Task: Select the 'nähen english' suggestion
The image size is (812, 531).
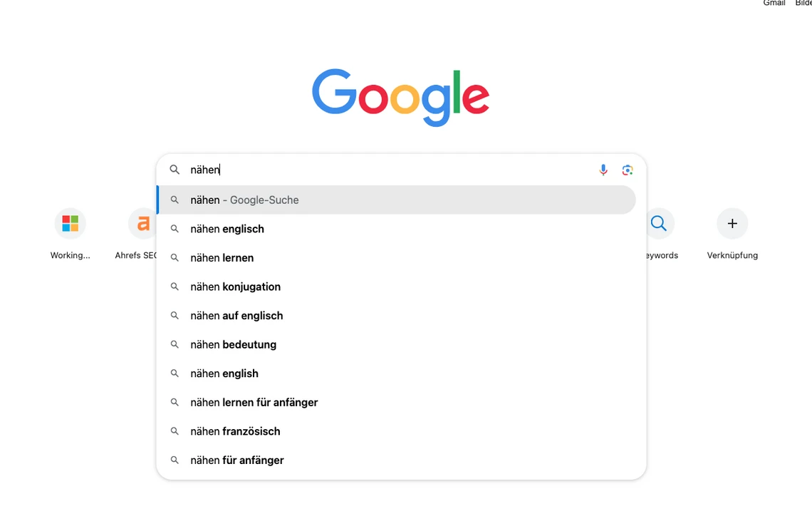Action: pyautogui.click(x=224, y=373)
